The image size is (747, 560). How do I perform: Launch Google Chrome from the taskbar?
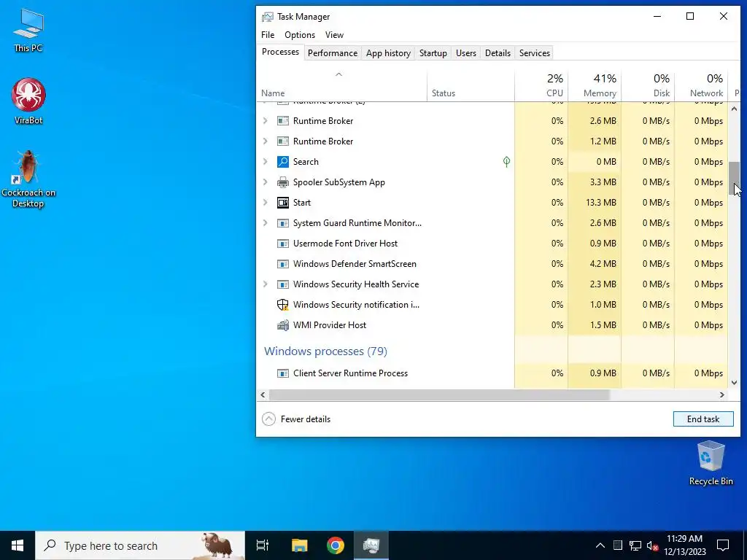(336, 545)
